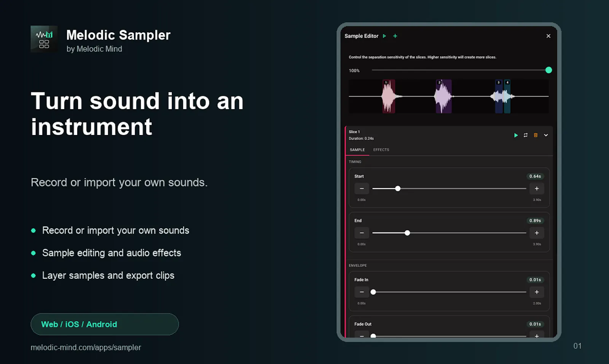Click the plus icon next to Sample Editor
Viewport: 609px width, 364px height.
coord(395,36)
